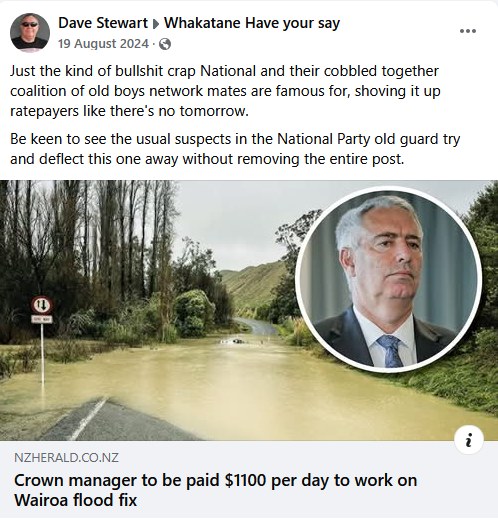This screenshot has height=520, width=498.
Task: Click the tall poplar trees in photo
Action: 100,233
